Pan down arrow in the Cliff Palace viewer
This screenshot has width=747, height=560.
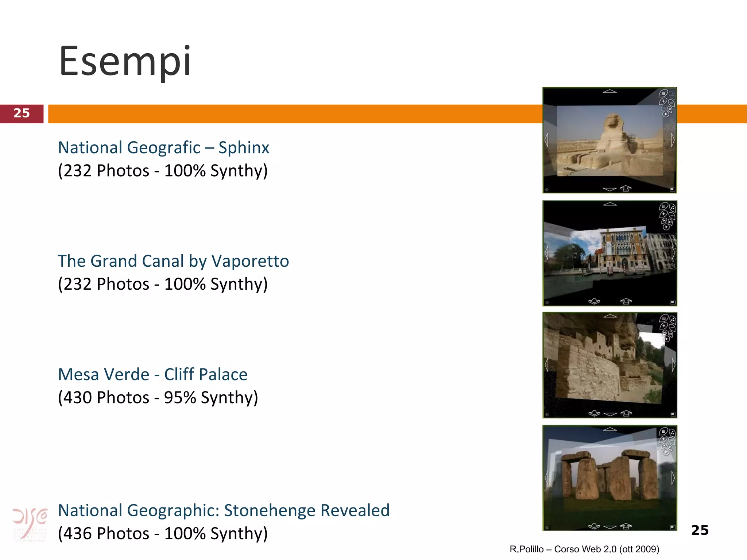click(610, 414)
